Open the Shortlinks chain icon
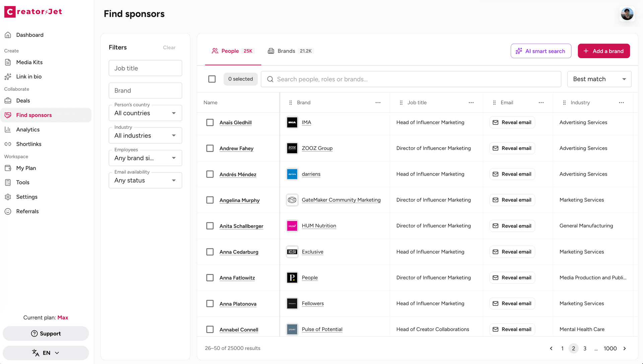 (x=8, y=144)
